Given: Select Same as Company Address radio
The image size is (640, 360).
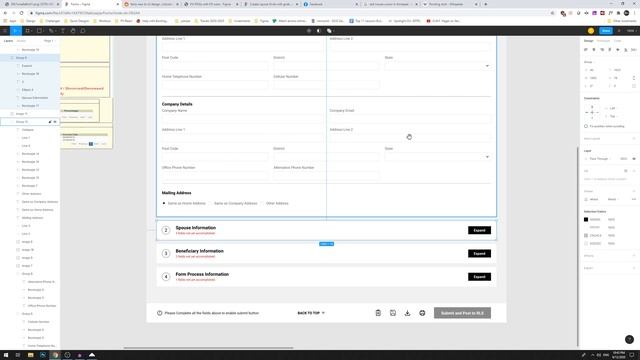Looking at the screenshot, I should click(211, 203).
